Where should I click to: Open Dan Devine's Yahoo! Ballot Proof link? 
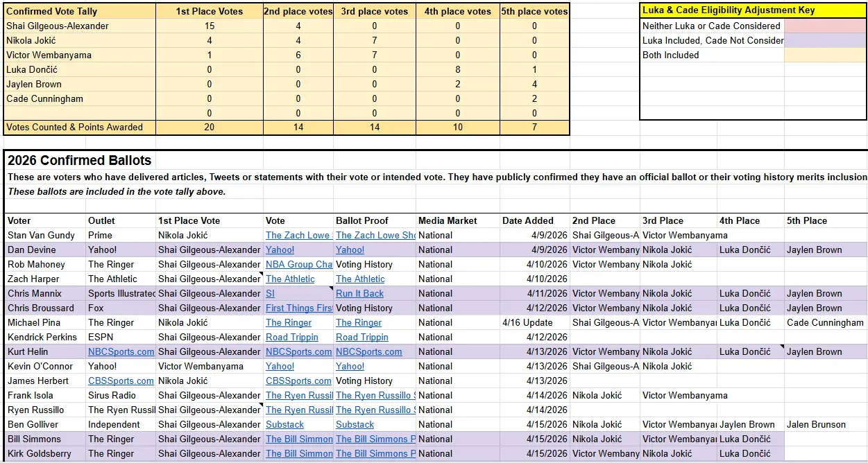pyautogui.click(x=350, y=250)
